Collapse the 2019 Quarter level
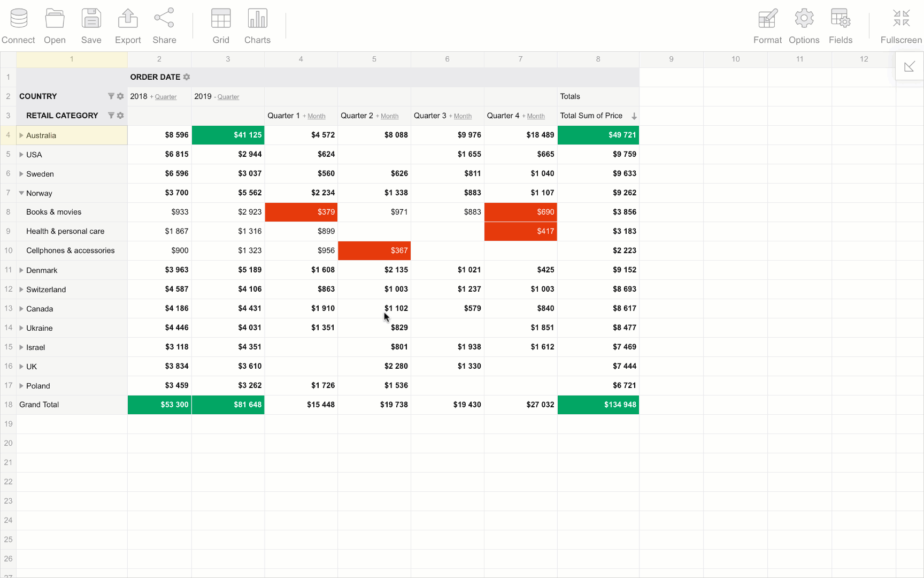 228,97
